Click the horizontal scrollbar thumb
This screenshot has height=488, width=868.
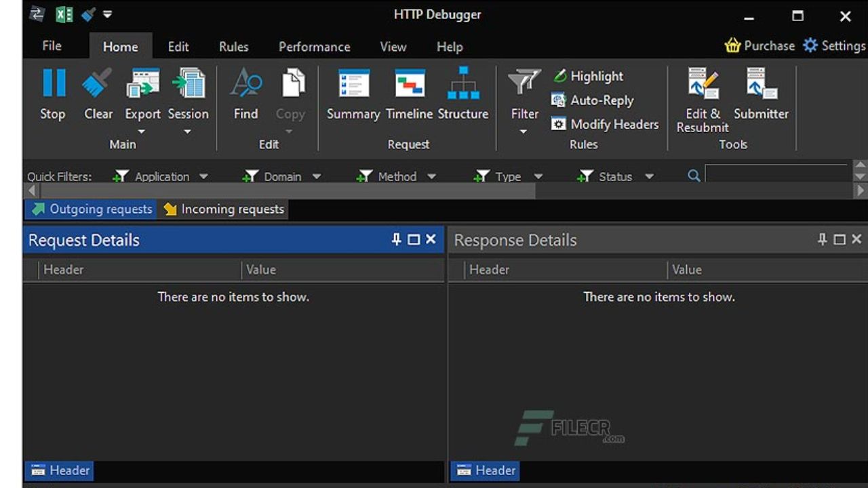[x=288, y=191]
